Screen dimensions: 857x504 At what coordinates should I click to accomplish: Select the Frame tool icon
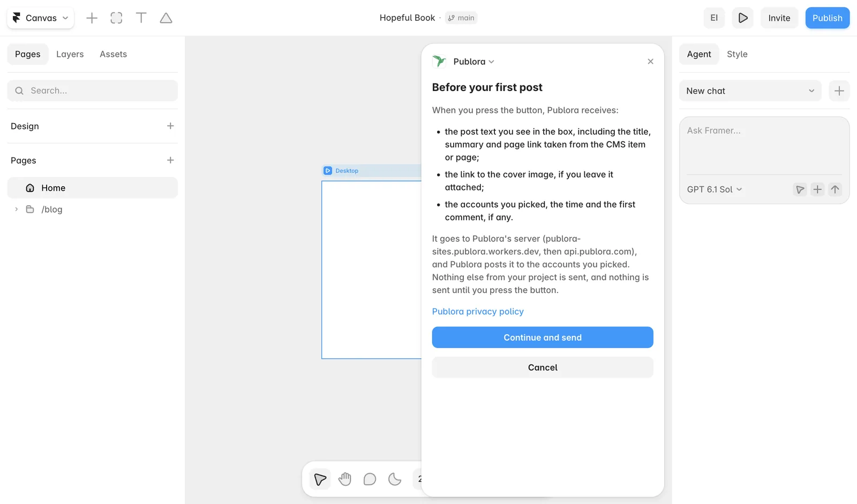pyautogui.click(x=116, y=18)
